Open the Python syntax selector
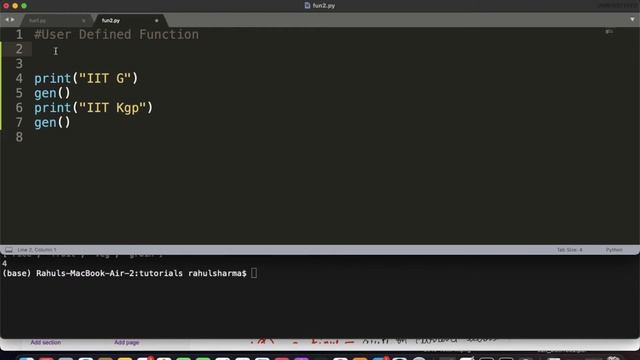 [x=614, y=250]
